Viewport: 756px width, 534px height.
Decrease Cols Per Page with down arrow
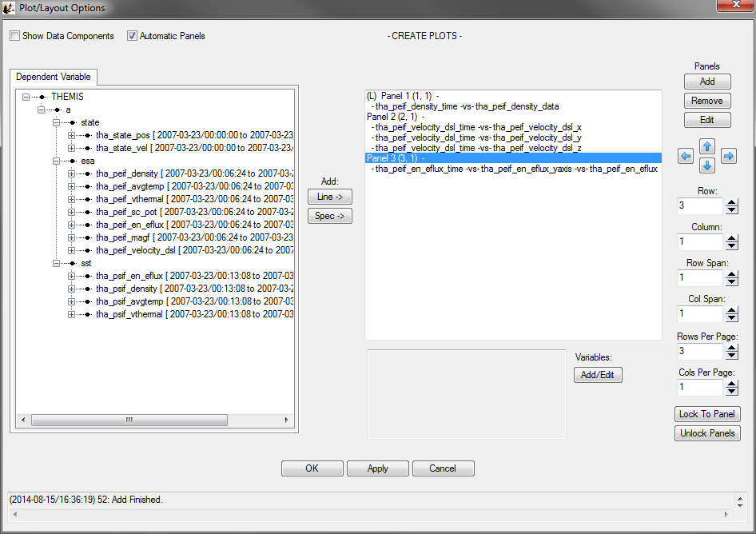point(731,391)
